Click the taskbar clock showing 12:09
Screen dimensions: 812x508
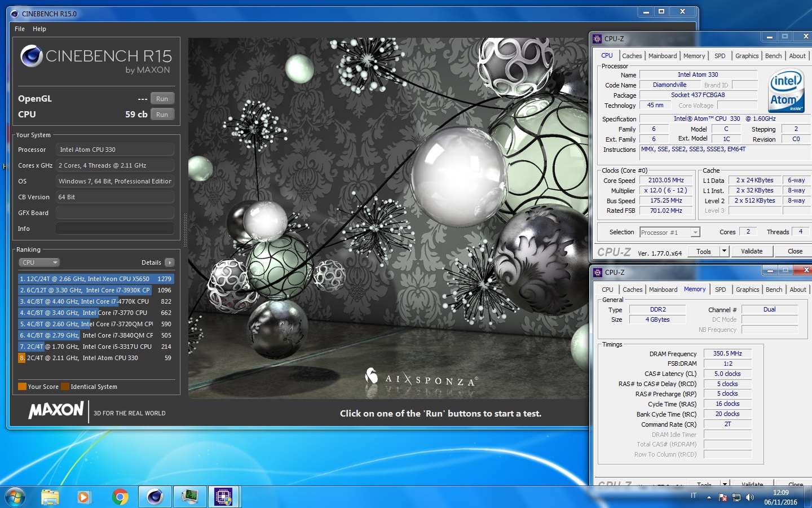[780, 497]
